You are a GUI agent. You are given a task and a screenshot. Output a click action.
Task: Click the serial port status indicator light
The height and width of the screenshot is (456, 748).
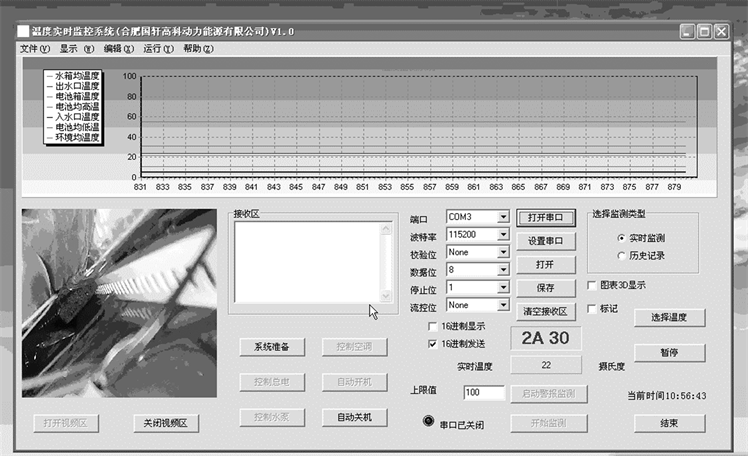click(430, 420)
